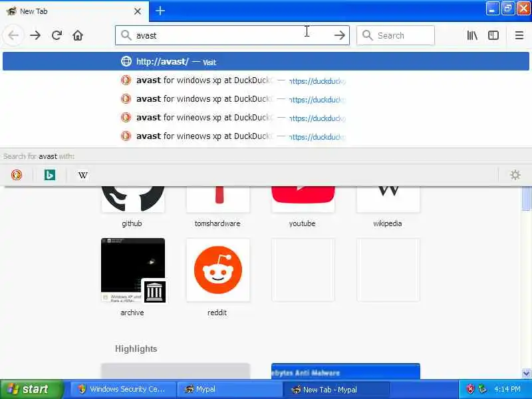Click the Go arrow in address bar
Image resolution: width=532 pixels, height=399 pixels.
pos(339,35)
